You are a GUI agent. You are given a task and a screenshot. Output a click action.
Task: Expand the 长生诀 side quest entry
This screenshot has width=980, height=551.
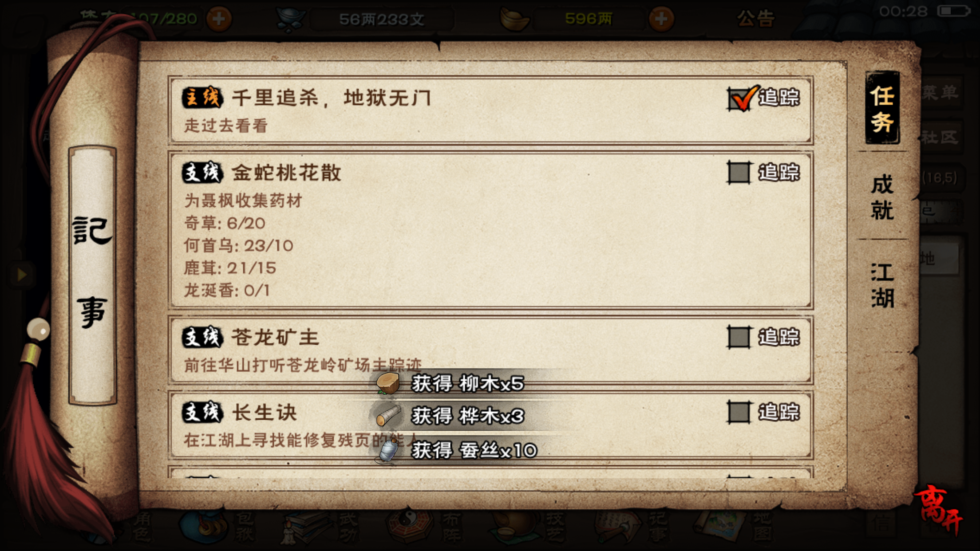pyautogui.click(x=490, y=425)
